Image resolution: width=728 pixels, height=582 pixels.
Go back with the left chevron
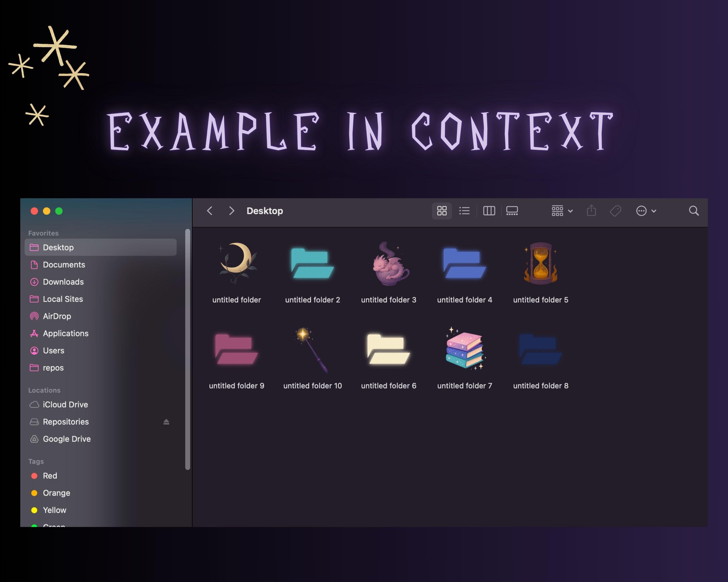point(209,211)
